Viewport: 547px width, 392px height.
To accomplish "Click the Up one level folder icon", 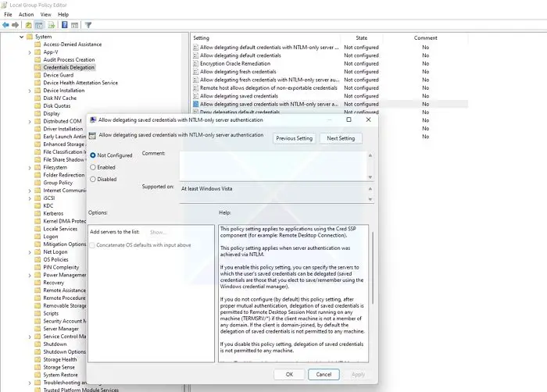I will [x=29, y=25].
